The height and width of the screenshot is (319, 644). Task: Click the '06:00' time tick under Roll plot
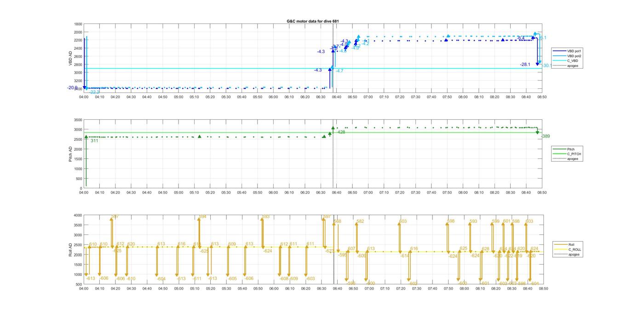tap(274, 289)
